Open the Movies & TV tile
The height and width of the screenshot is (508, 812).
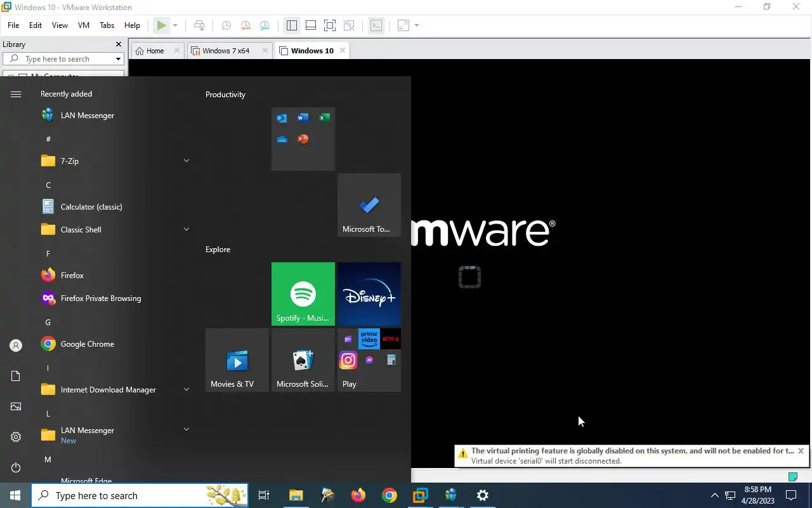237,360
